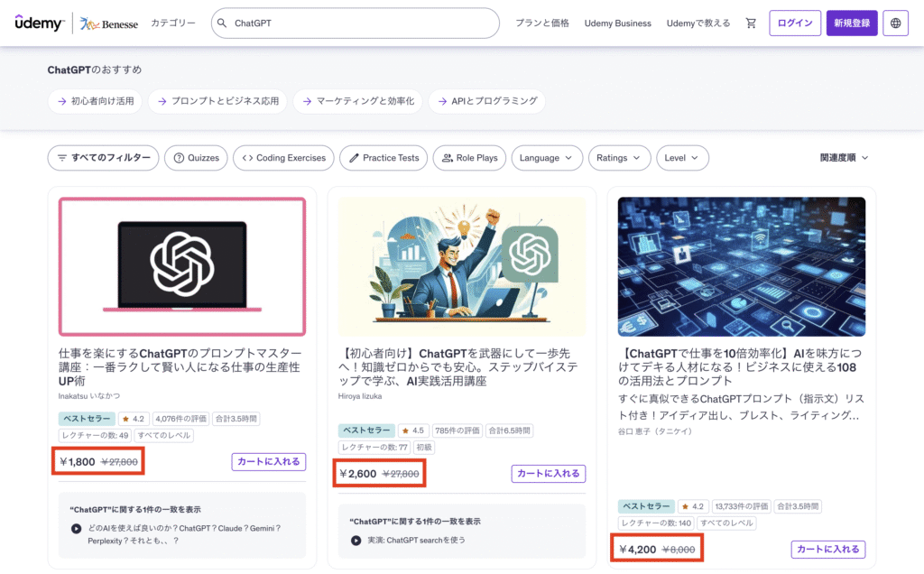This screenshot has height=574, width=924.
Task: Play the ChatGPT search lecture preview
Action: click(356, 541)
